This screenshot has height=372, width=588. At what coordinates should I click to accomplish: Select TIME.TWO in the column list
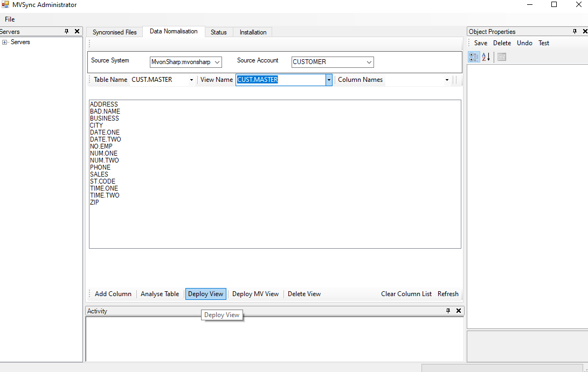(105, 195)
